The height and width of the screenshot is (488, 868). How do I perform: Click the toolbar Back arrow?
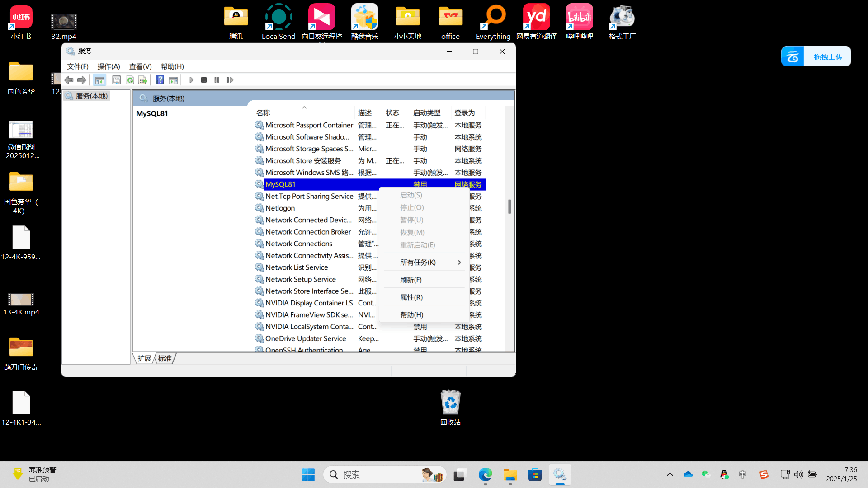click(x=69, y=80)
